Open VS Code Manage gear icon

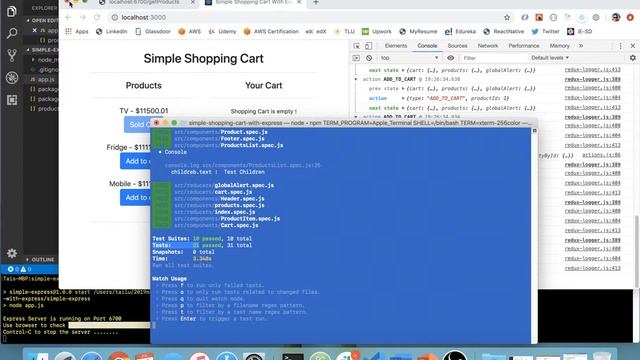pos(11,253)
